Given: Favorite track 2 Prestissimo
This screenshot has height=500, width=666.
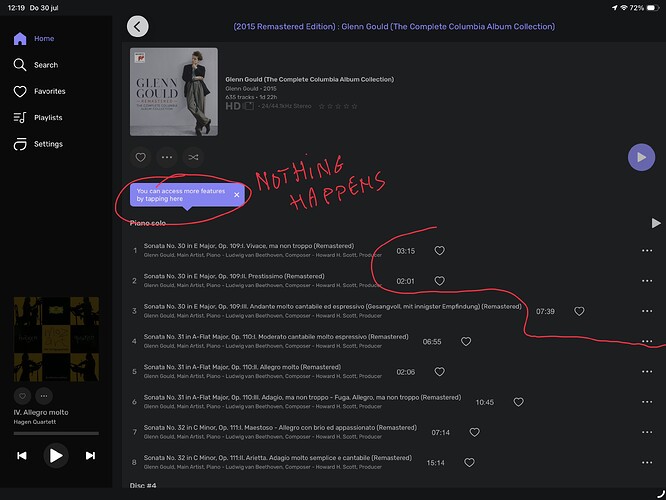Looking at the screenshot, I should (x=440, y=281).
